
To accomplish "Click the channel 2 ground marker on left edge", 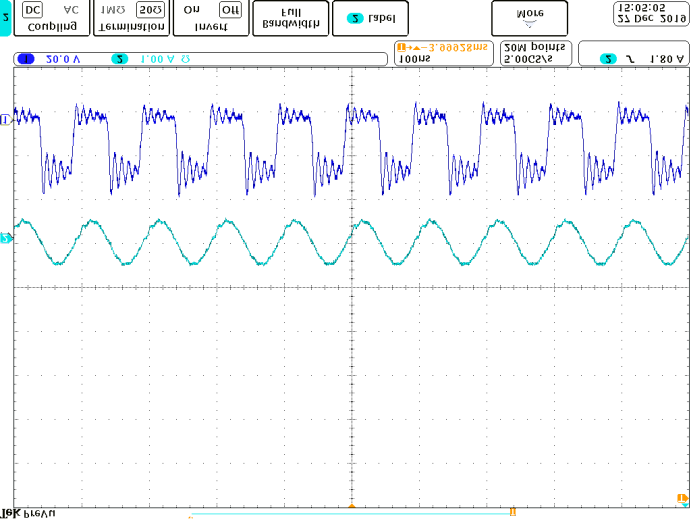I will 5,238.
